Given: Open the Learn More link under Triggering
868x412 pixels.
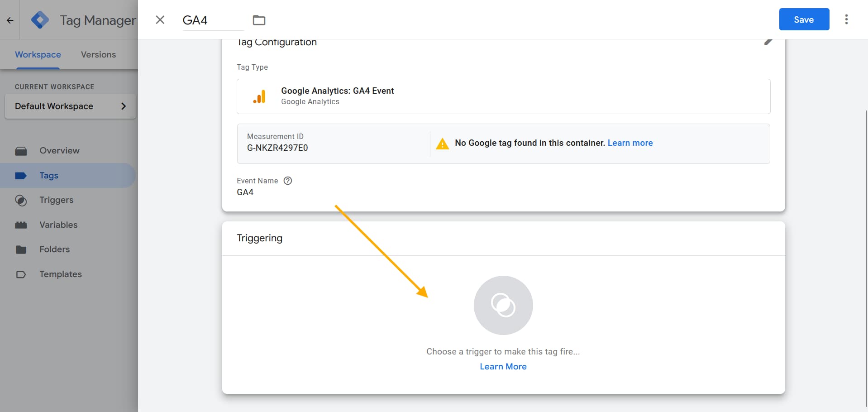Looking at the screenshot, I should [x=503, y=367].
